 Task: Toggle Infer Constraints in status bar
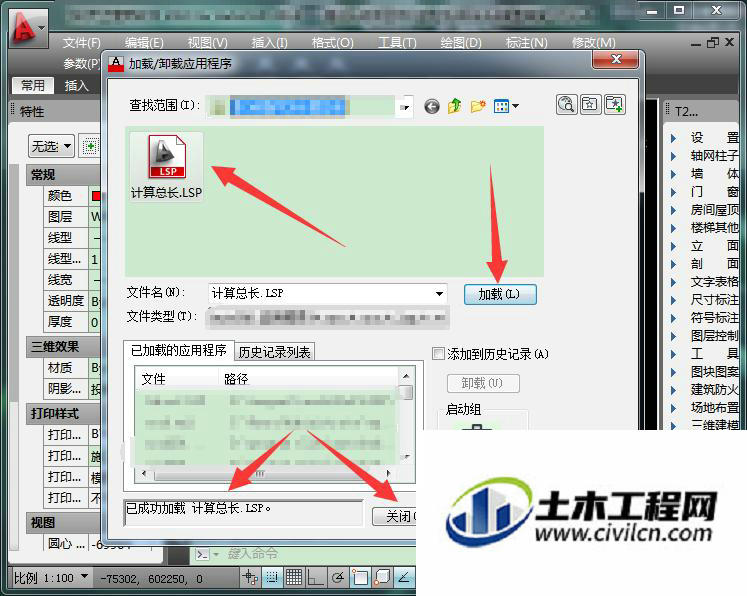coord(250,577)
